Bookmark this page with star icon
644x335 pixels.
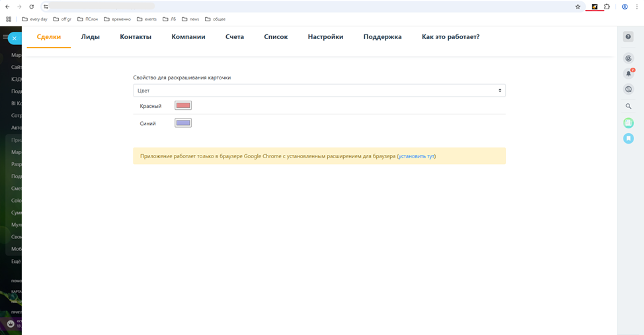(578, 7)
